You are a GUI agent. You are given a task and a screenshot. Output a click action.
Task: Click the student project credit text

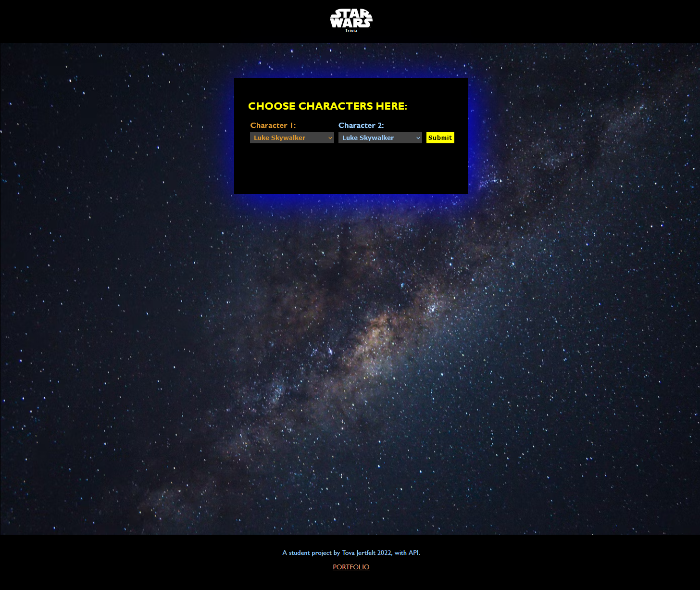(351, 553)
